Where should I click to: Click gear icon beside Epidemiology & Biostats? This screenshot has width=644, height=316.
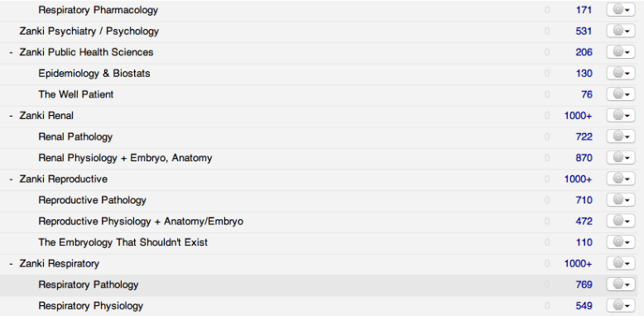[621, 73]
